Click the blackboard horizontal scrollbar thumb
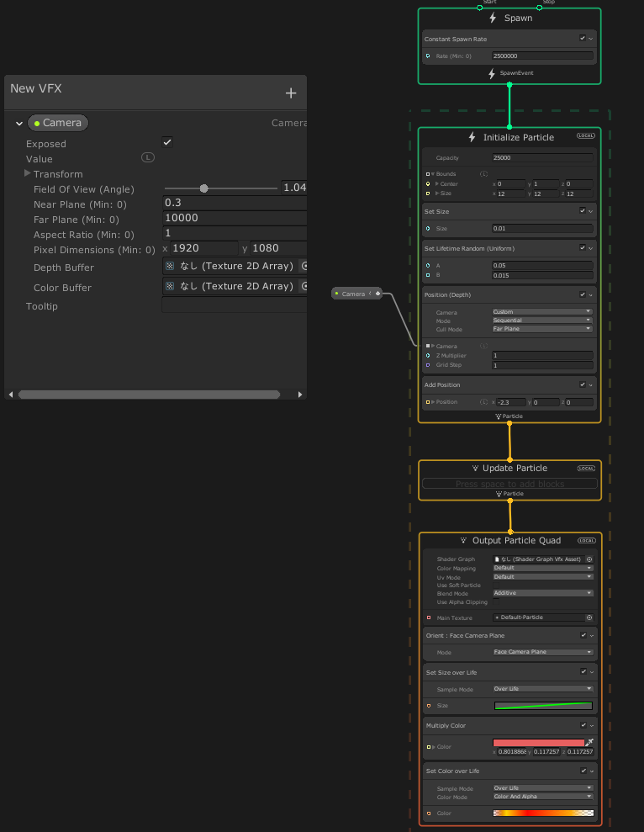644x832 pixels. [149, 395]
